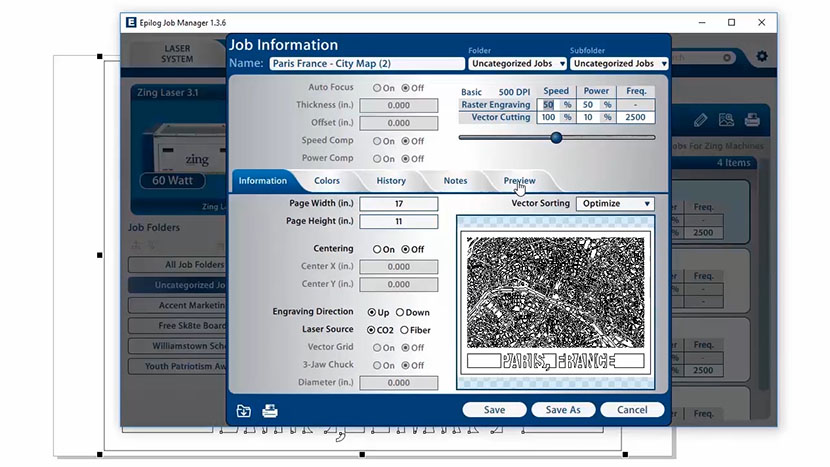The height and width of the screenshot is (467, 830).
Task: Open settings via the gear icon
Action: [x=762, y=56]
